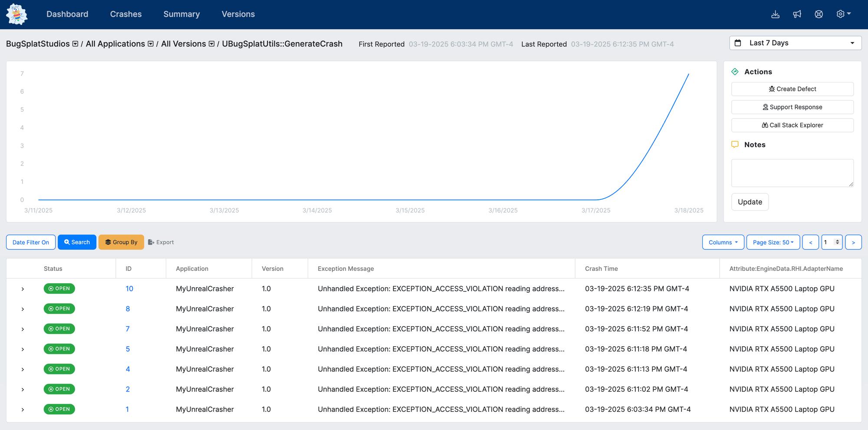This screenshot has width=868, height=430.
Task: Click the Support Response button
Action: [792, 107]
